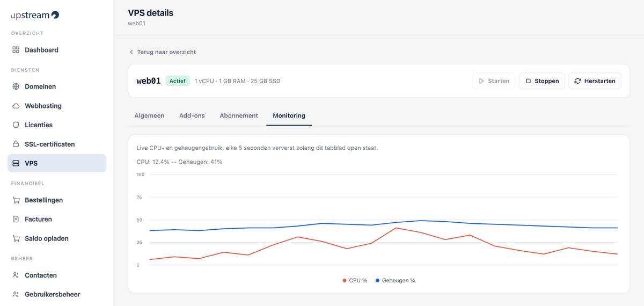Open Saldo opladen page
Screen dimensions: 644x306
57,238
